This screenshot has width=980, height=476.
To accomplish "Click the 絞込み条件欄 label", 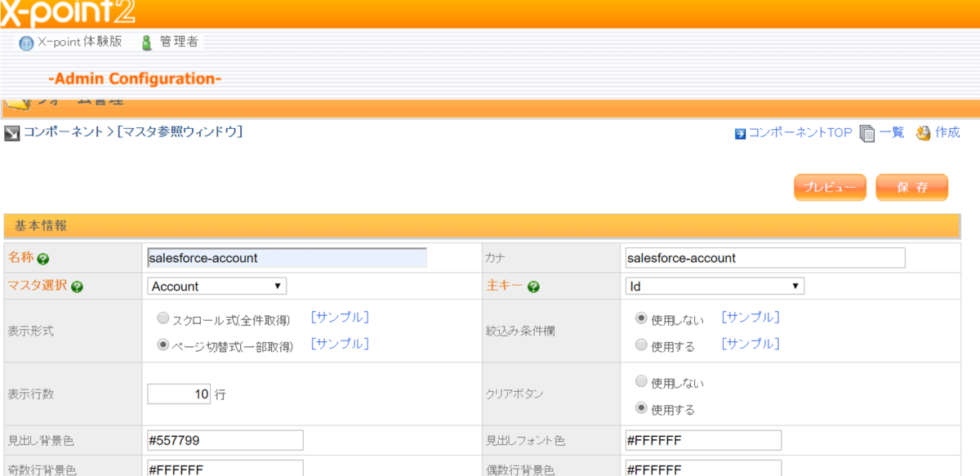I will [x=521, y=331].
